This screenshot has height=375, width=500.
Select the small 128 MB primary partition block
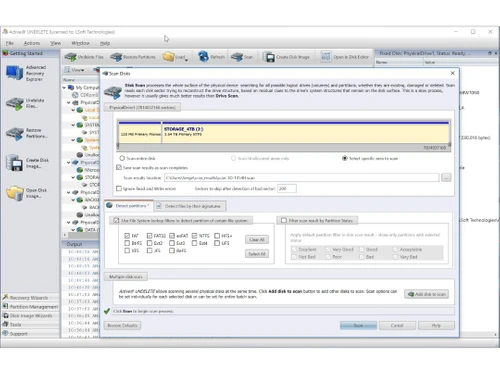pos(140,133)
